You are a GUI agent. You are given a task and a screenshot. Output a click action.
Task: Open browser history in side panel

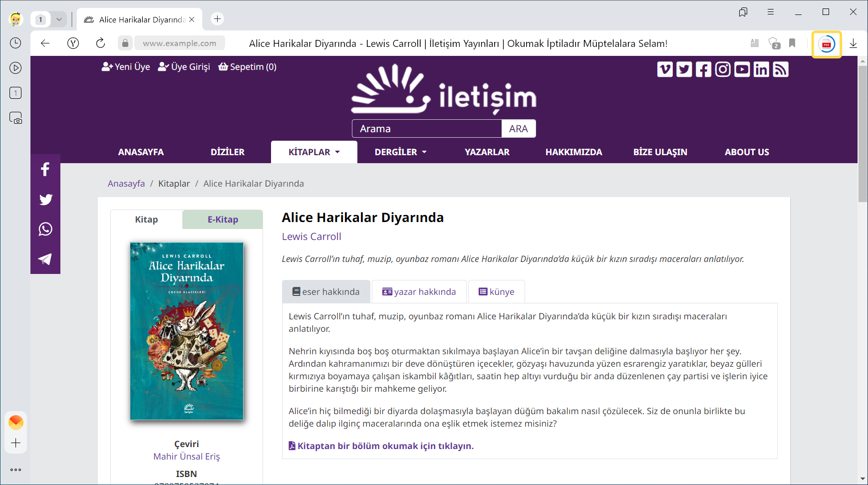[15, 43]
